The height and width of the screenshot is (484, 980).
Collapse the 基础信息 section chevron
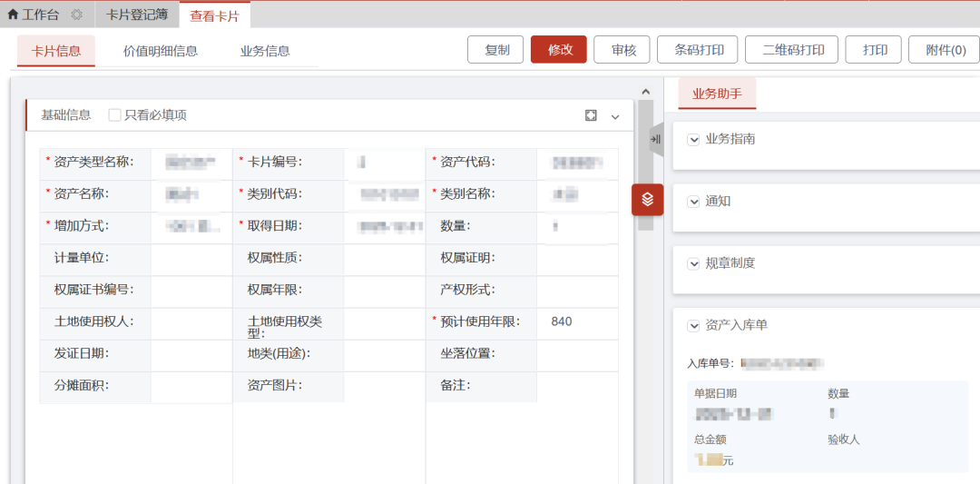point(615,116)
